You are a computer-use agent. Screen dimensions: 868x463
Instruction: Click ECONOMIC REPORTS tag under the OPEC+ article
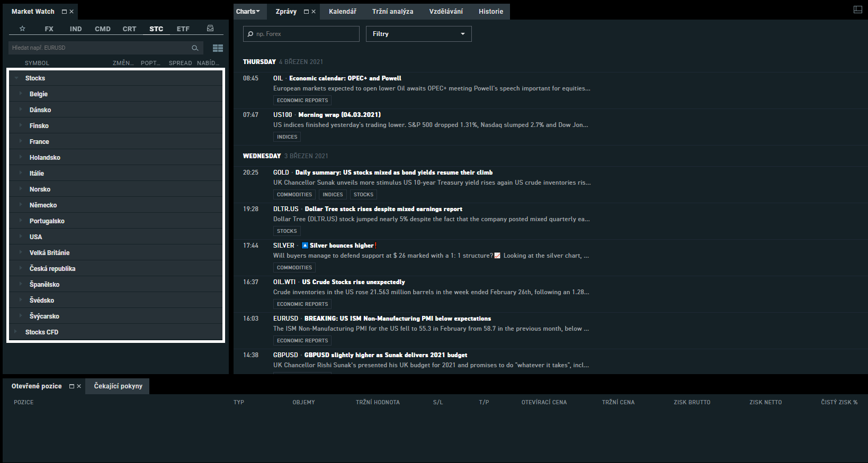(302, 101)
